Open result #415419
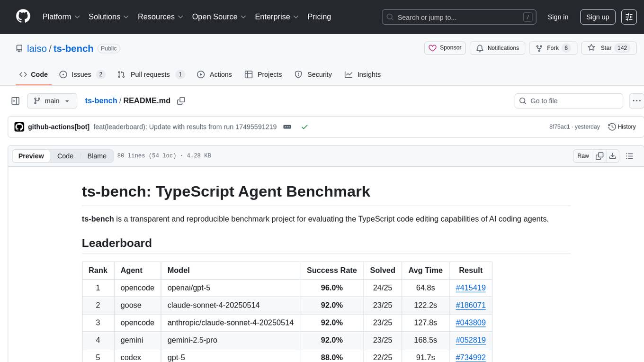 tap(471, 288)
